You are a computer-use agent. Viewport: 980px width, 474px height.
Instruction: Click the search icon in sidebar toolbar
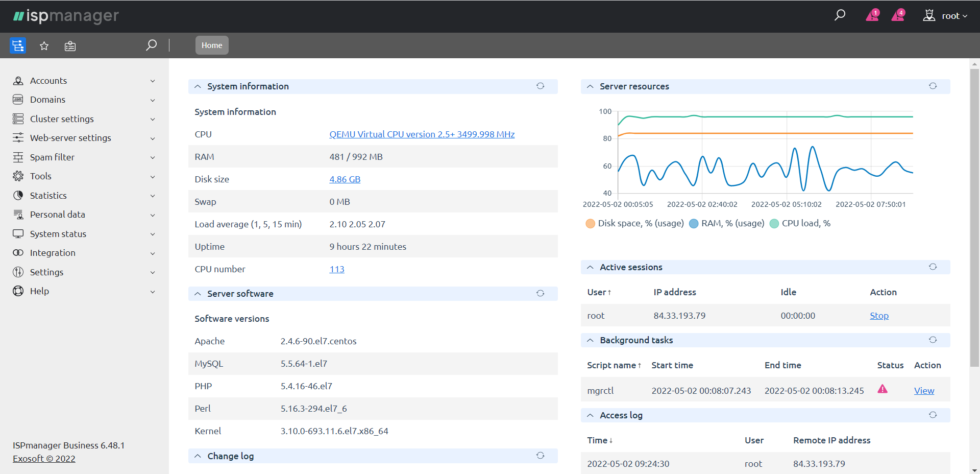(x=151, y=45)
